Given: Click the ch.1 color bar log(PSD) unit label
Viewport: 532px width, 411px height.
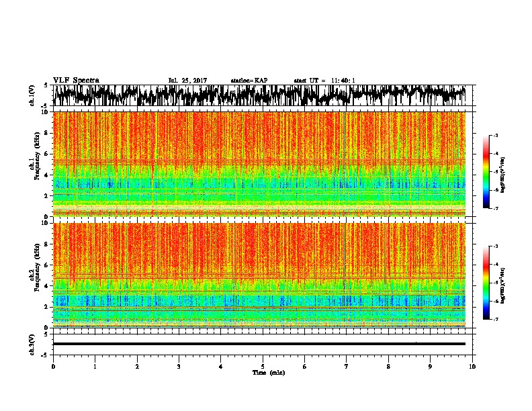Looking at the screenshot, I should 503,175.
